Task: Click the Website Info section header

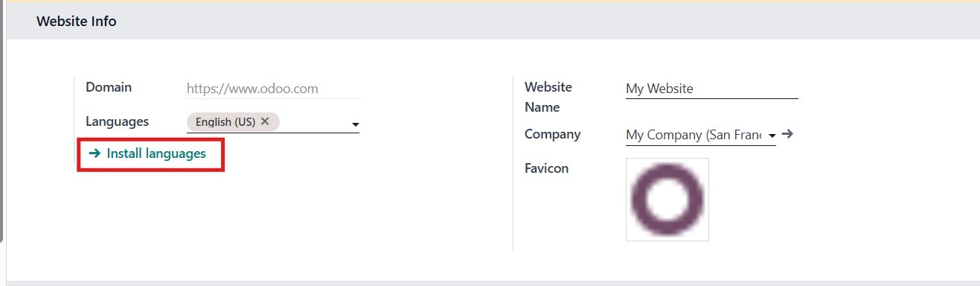Action: (77, 22)
